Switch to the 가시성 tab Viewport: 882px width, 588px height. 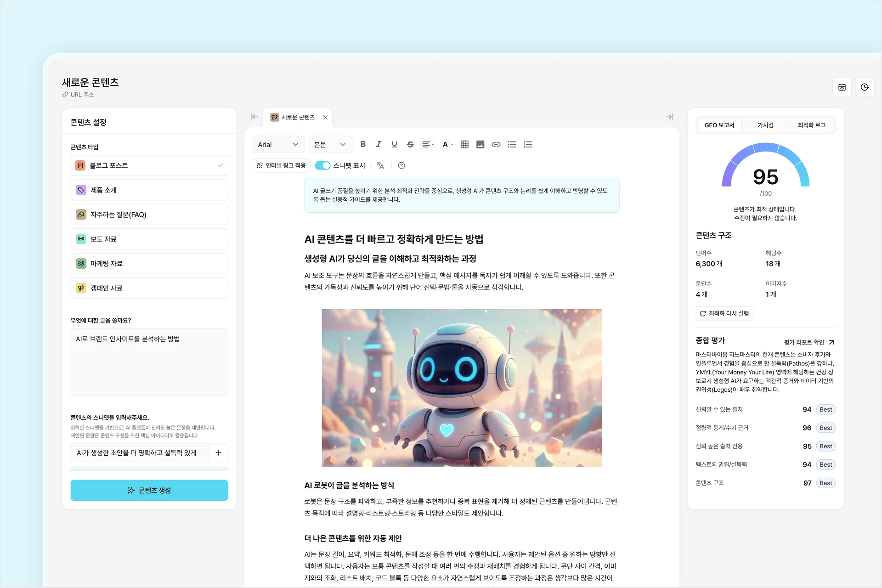(x=766, y=125)
